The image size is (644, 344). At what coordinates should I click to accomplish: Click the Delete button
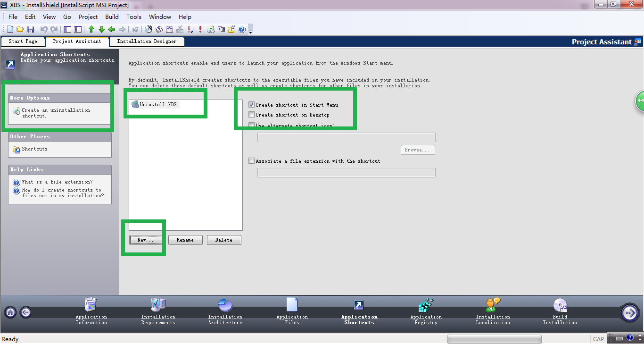pos(224,240)
